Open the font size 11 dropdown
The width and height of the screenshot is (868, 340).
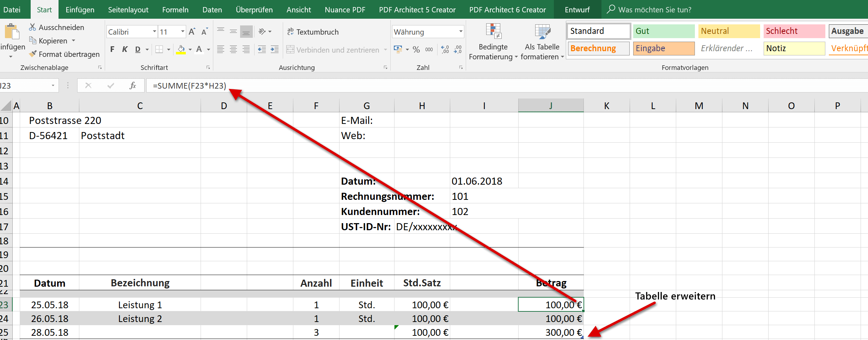183,32
